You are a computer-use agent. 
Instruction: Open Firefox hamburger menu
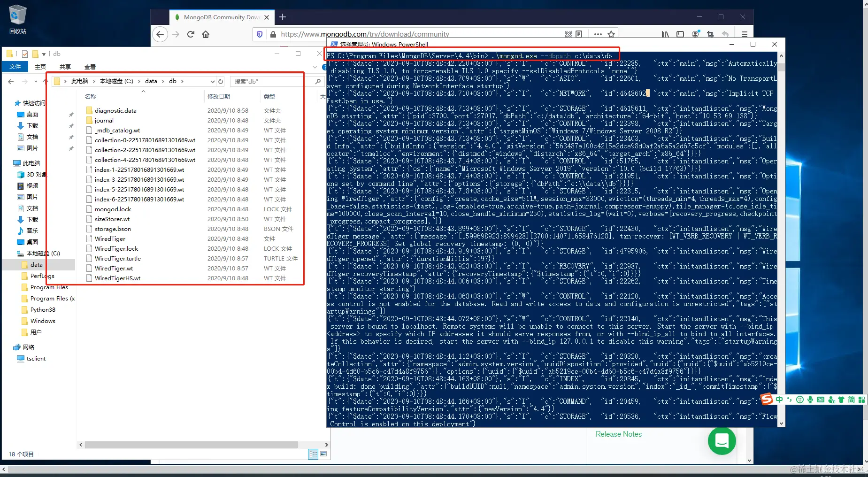tap(744, 34)
